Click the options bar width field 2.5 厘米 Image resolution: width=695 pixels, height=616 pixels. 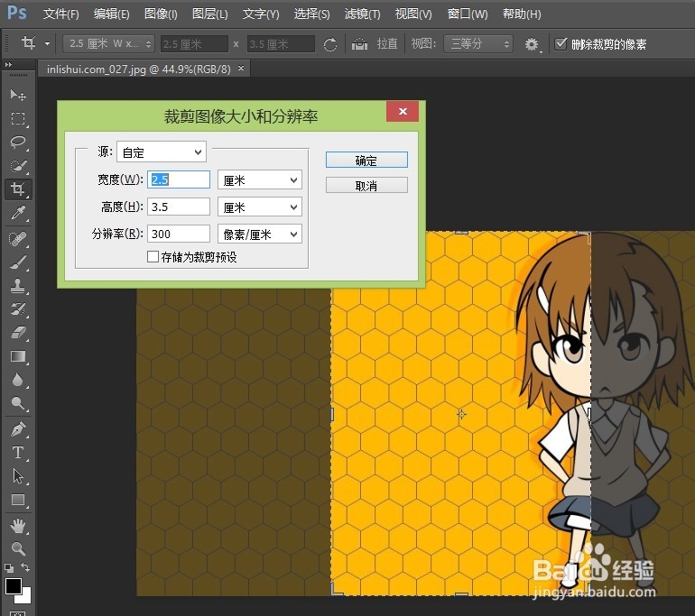click(x=194, y=44)
